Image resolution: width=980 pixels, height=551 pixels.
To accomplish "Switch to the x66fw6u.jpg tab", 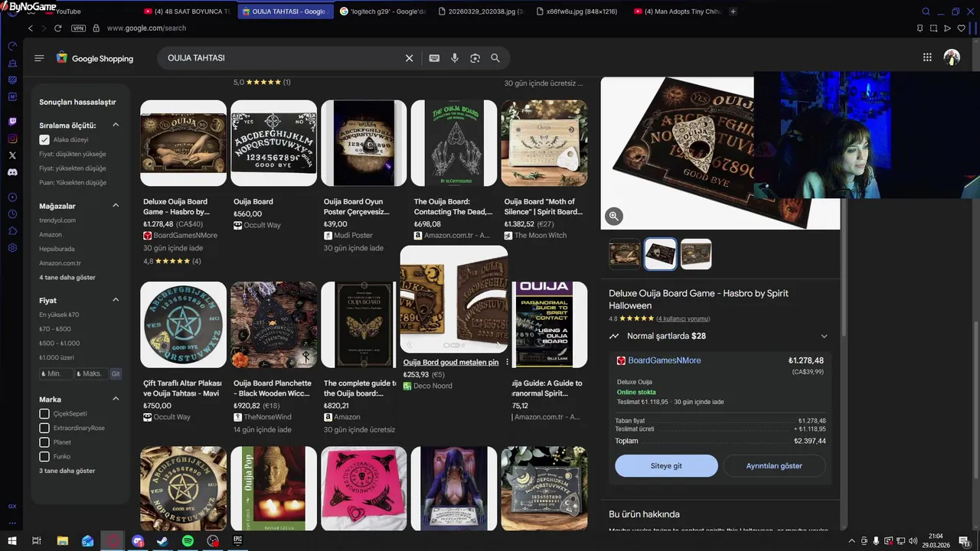I will [x=578, y=11].
